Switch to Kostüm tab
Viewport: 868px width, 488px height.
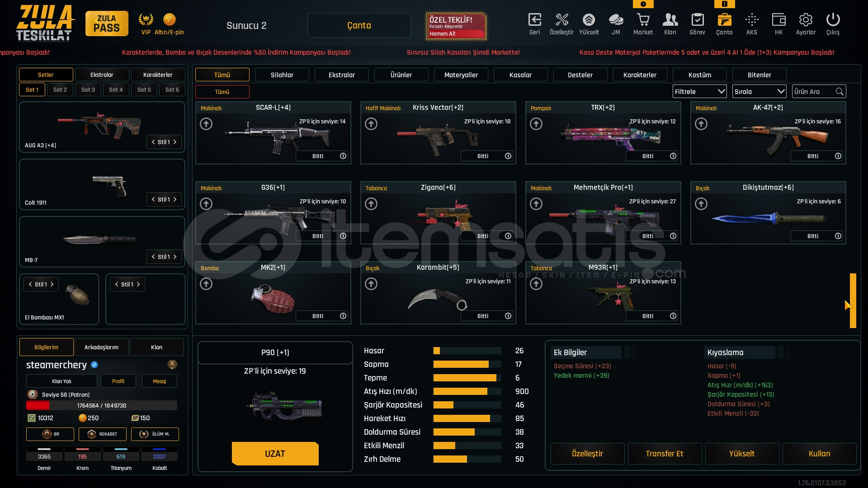700,75
